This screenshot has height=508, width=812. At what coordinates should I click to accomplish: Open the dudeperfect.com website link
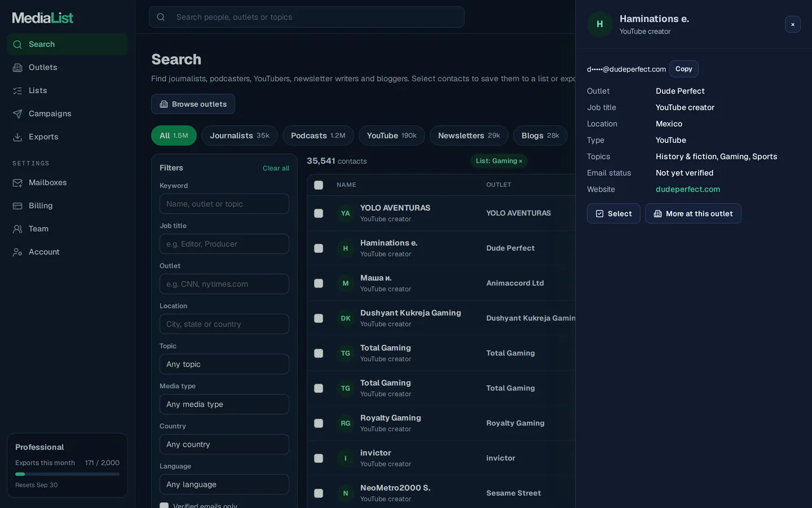tap(688, 189)
